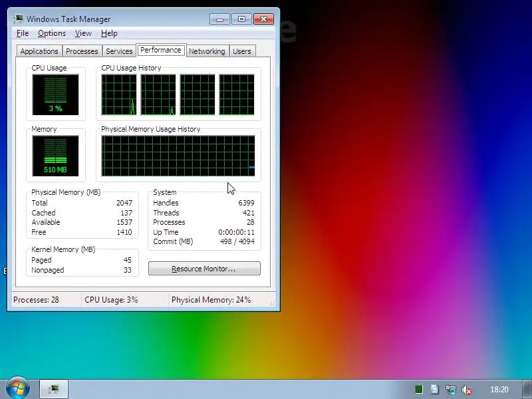Viewport: 532px width, 399px height.
Task: Open network tray icon
Action: coord(451,390)
